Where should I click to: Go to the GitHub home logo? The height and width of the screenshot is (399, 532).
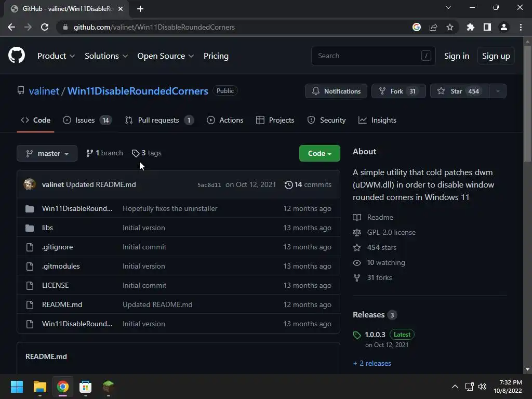(17, 55)
